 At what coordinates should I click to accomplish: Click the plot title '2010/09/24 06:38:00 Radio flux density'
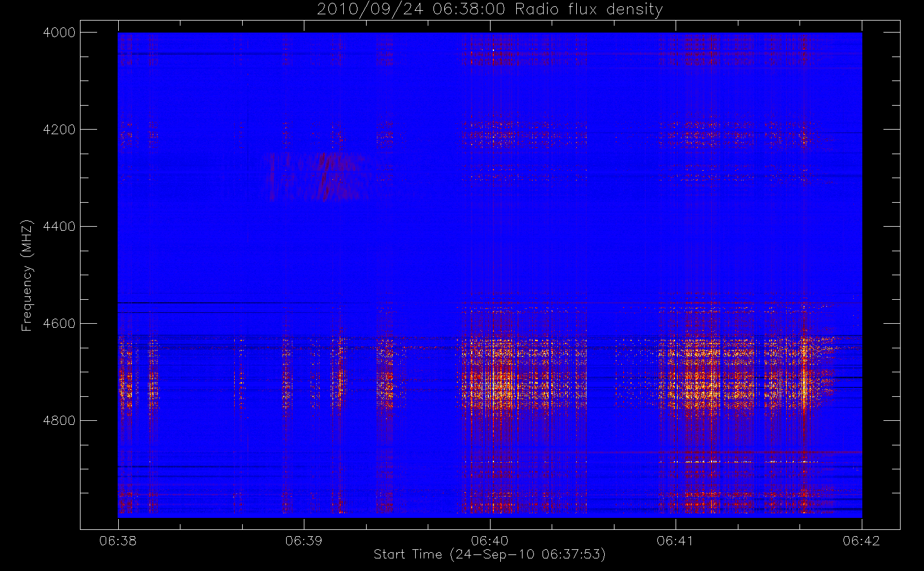tap(489, 10)
